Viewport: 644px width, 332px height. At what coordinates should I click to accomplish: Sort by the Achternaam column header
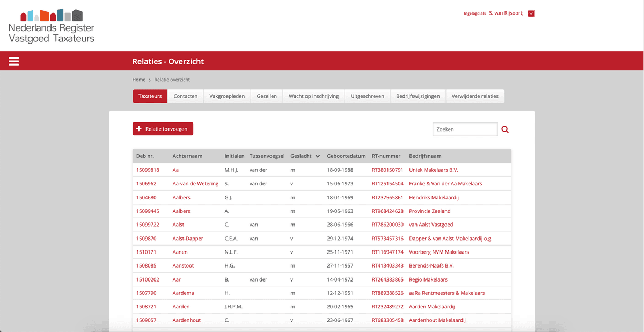click(187, 156)
